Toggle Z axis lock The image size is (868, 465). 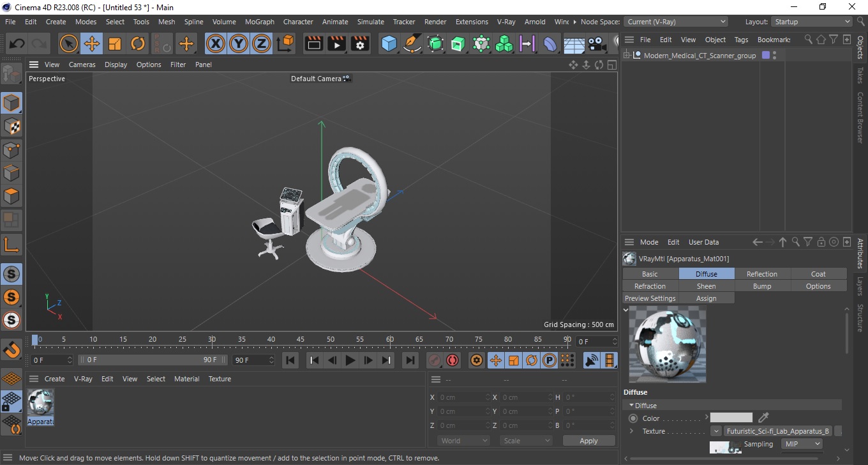pos(262,43)
